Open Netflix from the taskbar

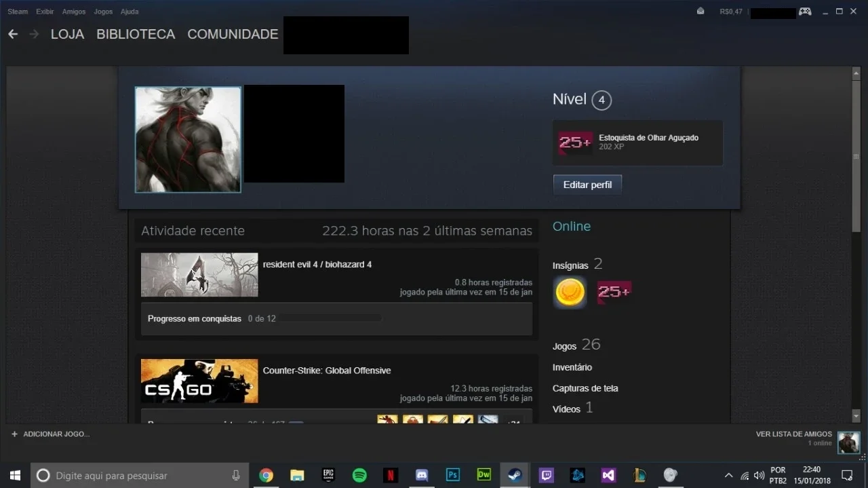pos(391,475)
